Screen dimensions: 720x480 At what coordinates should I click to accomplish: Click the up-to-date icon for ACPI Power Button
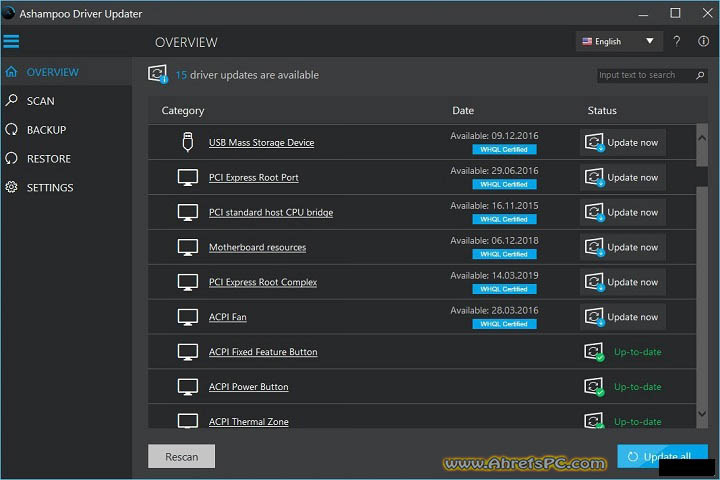594,387
